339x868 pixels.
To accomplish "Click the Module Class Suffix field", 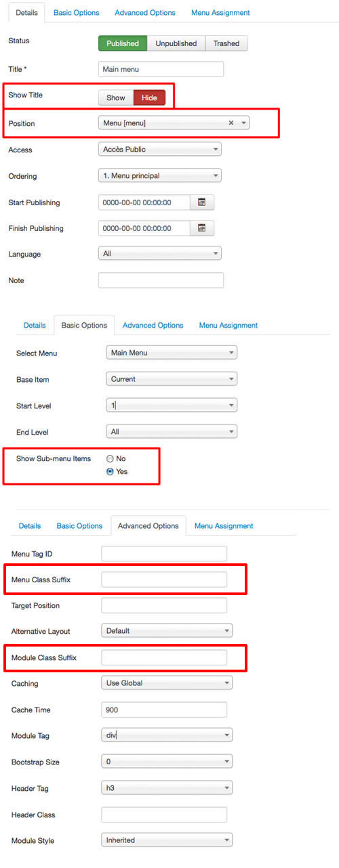I will pos(164,657).
